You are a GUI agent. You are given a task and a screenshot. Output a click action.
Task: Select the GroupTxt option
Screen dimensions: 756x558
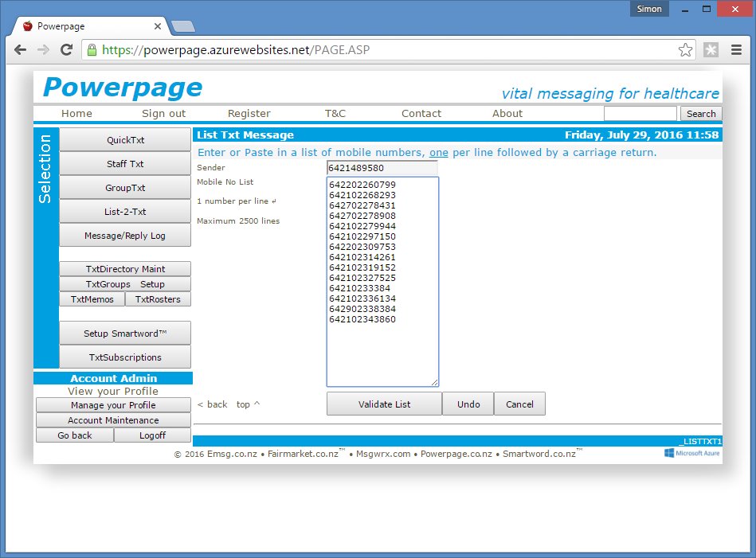tap(125, 188)
